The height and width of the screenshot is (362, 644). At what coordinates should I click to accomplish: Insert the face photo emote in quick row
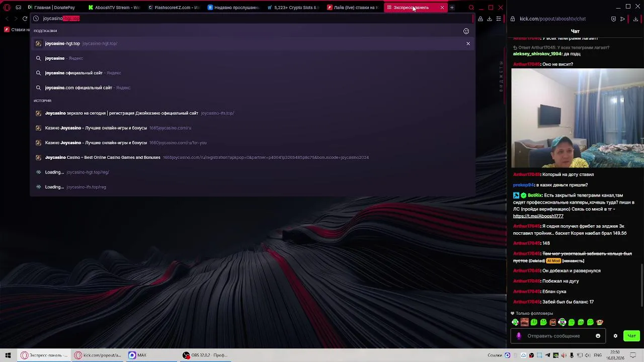click(x=524, y=322)
